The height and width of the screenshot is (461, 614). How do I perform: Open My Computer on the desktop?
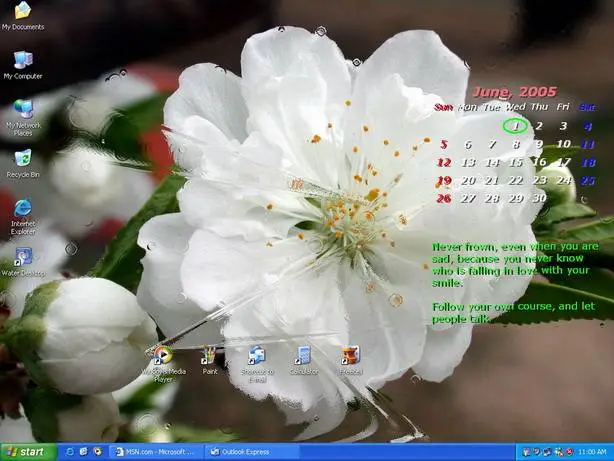22,60
